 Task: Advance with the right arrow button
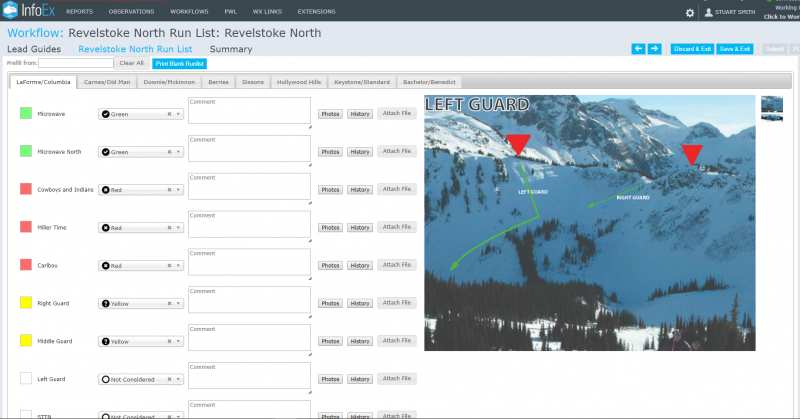click(655, 48)
